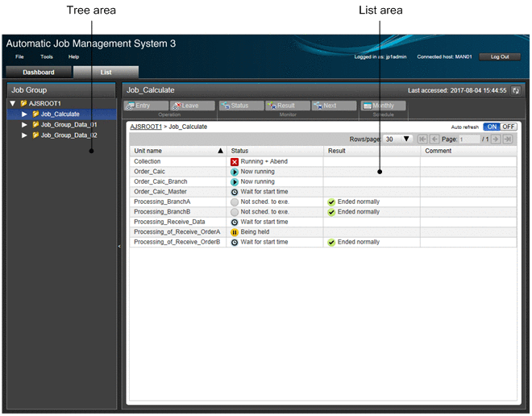The width and height of the screenshot is (532, 416).
Task: Open the Rows/page dropdown
Action: (398, 139)
